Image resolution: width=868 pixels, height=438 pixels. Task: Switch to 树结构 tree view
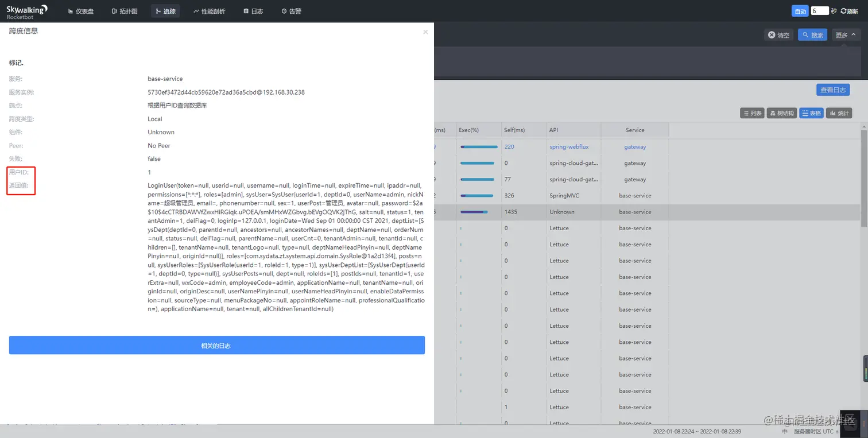781,113
